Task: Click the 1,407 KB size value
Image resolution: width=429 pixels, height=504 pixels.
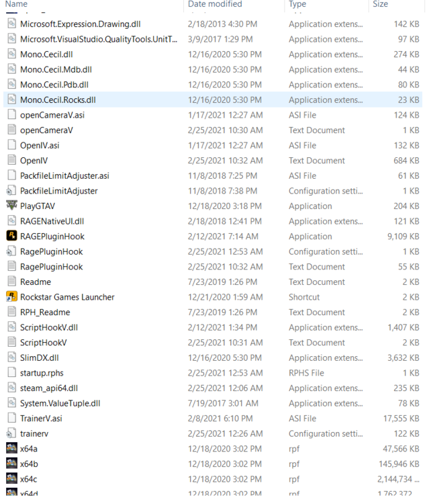Action: point(403,327)
